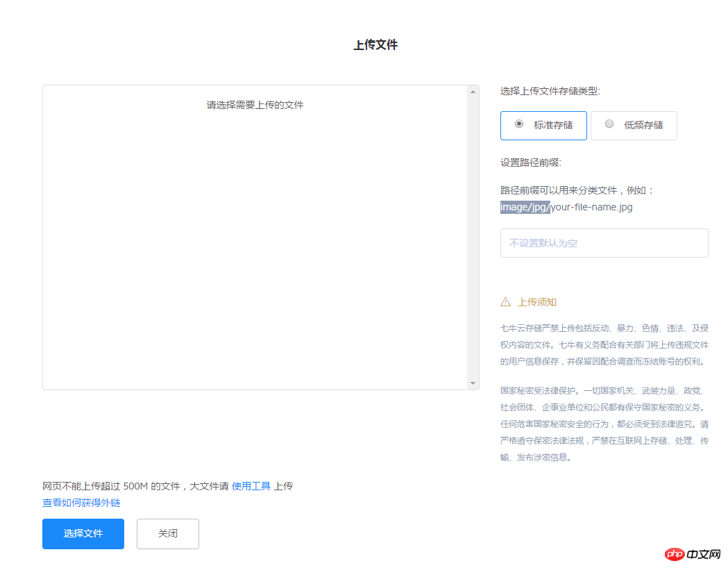
Task: Open the 查看如何获得外链 link
Action: pyautogui.click(x=81, y=502)
